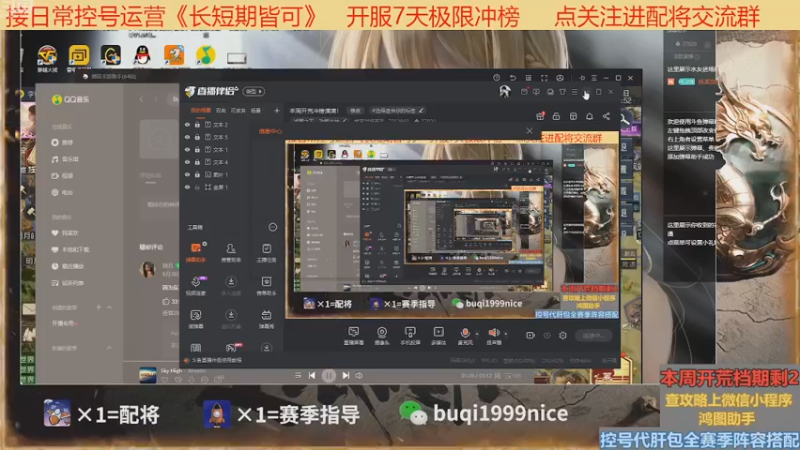Viewport: 800px width, 450px height.
Task: Add a 摄像头 camera source
Action: (382, 336)
